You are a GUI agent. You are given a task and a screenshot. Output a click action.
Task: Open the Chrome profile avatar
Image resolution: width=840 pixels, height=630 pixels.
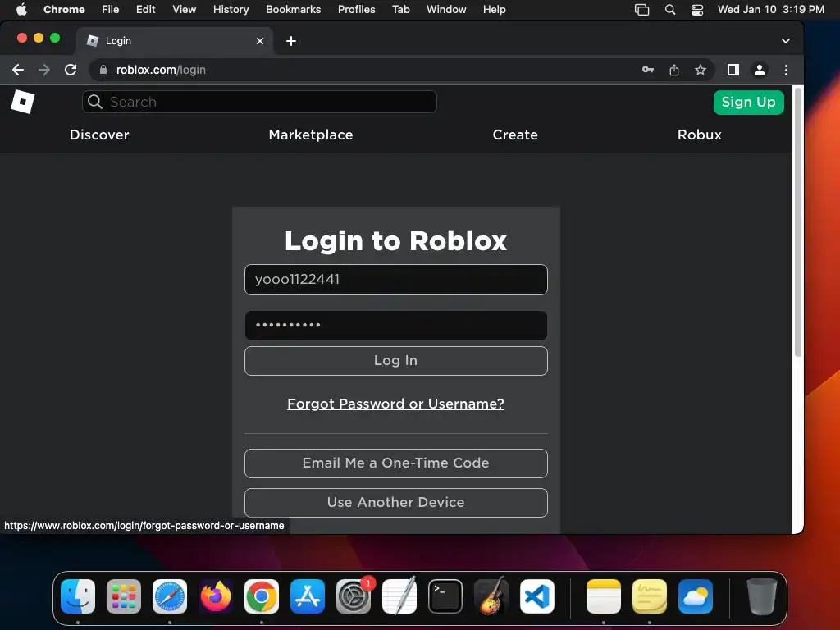[759, 70]
